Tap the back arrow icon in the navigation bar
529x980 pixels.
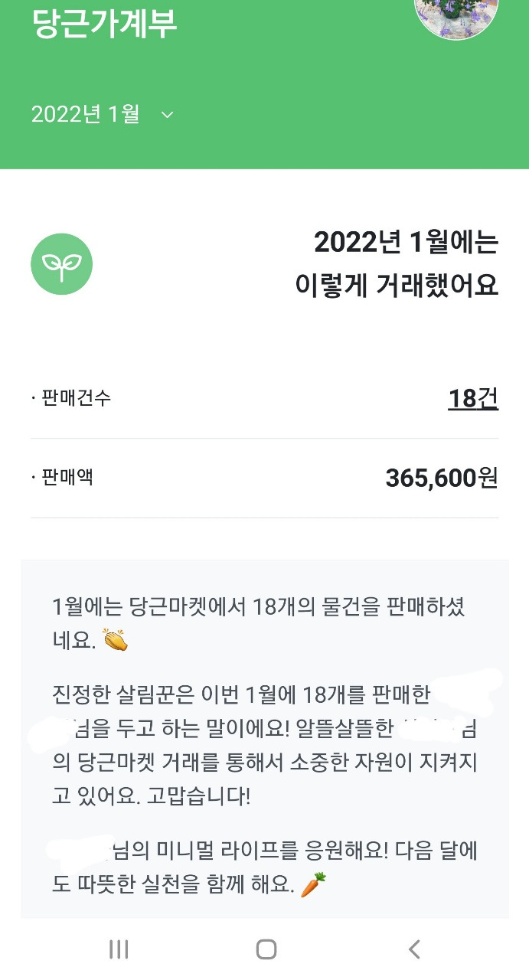(x=413, y=949)
